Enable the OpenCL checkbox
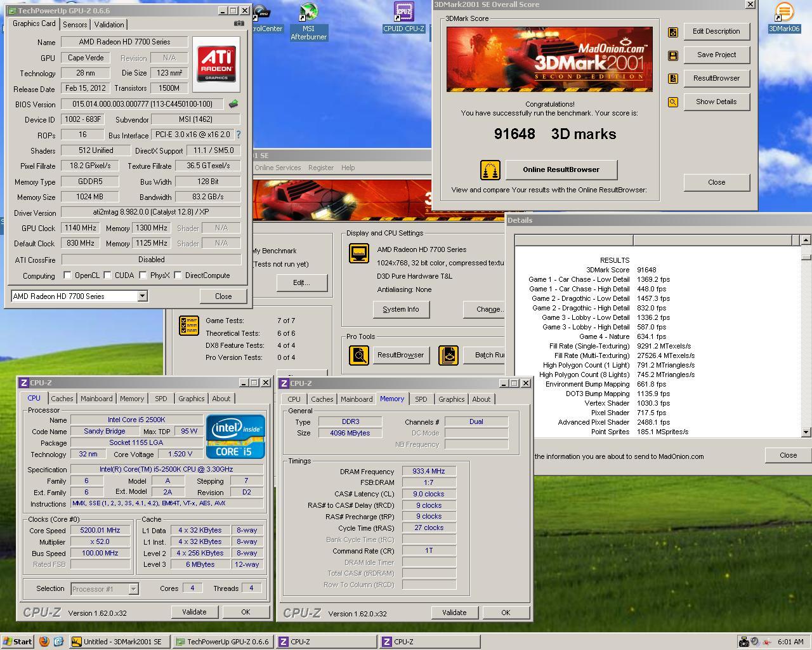This screenshot has width=812, height=650. [x=67, y=275]
